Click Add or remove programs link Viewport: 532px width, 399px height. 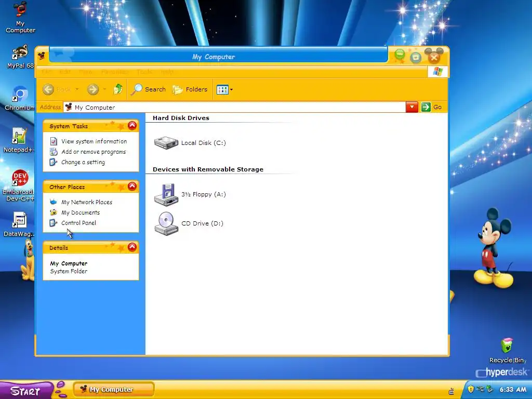pyautogui.click(x=94, y=152)
